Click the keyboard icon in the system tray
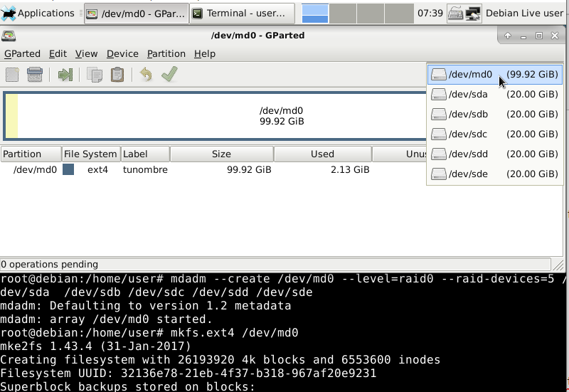The width and height of the screenshot is (569, 392). point(455,14)
